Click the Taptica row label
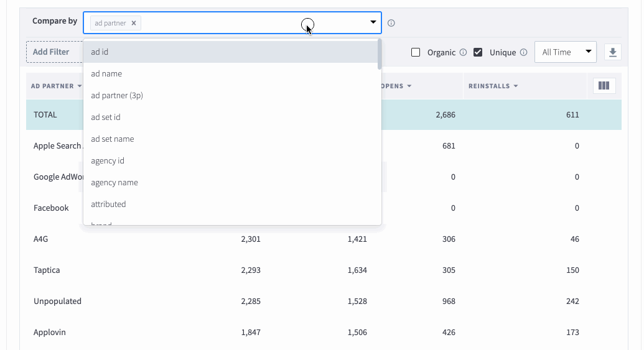This screenshot has height=350, width=644. pos(47,270)
